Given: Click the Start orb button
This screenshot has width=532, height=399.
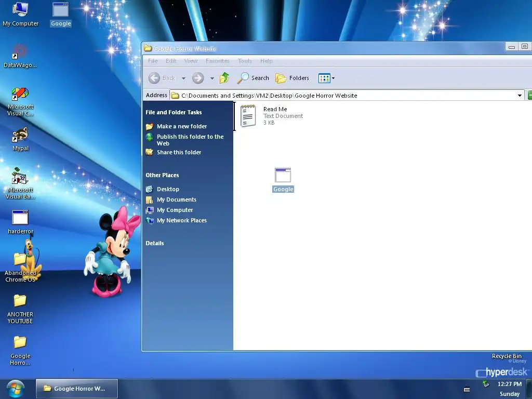Looking at the screenshot, I should tap(15, 389).
